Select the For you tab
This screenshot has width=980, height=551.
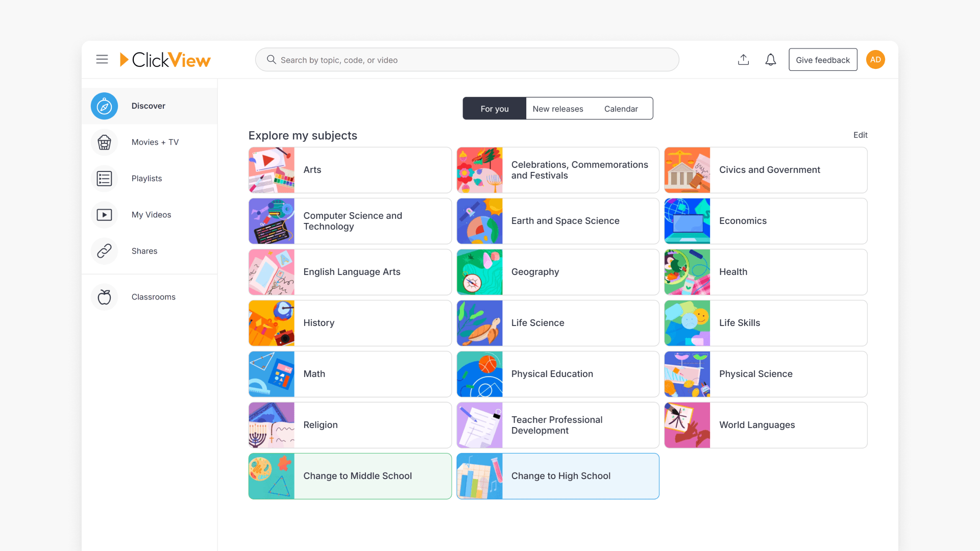tap(494, 108)
